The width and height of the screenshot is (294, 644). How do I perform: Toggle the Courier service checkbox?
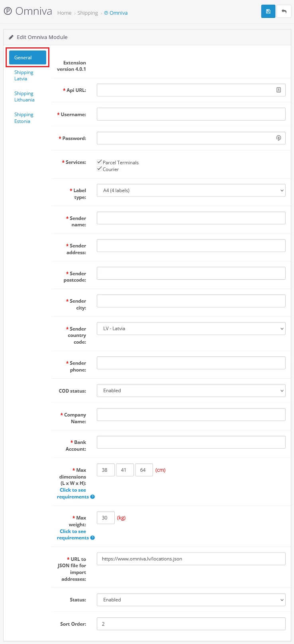100,169
